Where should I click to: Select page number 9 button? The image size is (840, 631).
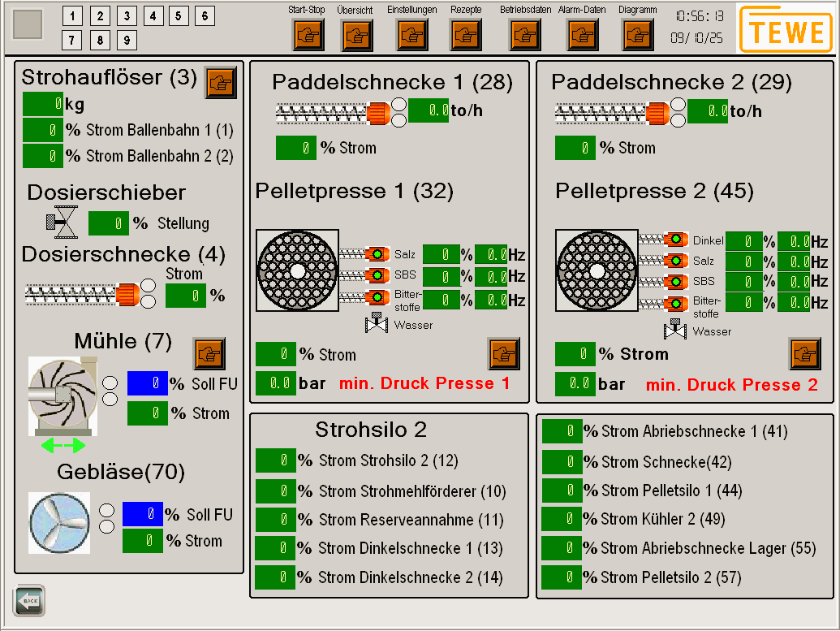tap(127, 40)
